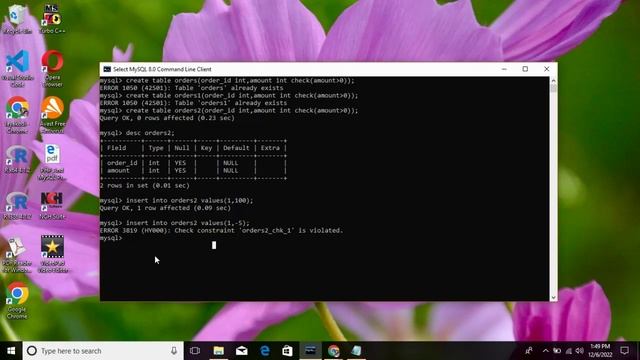Minimize the MySQL Command Line Client window

pyautogui.click(x=504, y=69)
